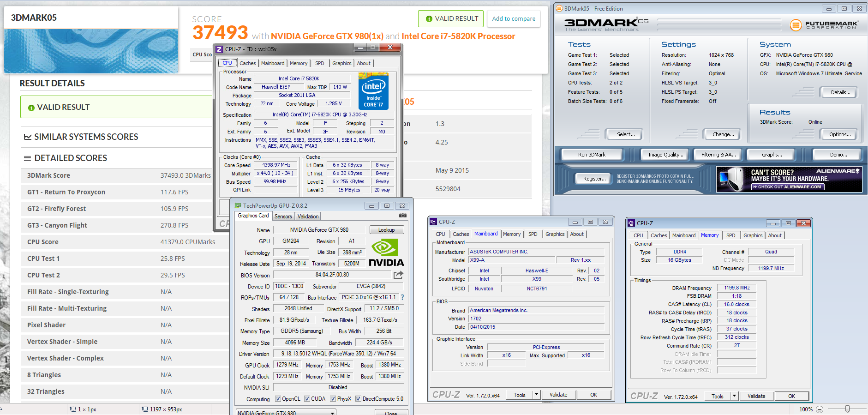Click the 3DMARK05 thumbnail image

point(91,51)
